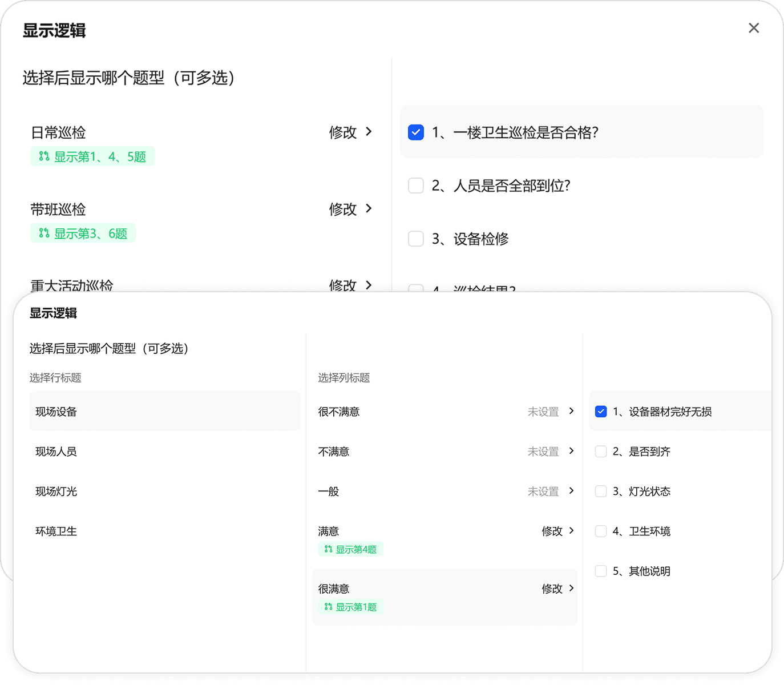This screenshot has width=784, height=685.
Task: Click chevron arrow beside 很满意 修改
Action: click(x=571, y=589)
